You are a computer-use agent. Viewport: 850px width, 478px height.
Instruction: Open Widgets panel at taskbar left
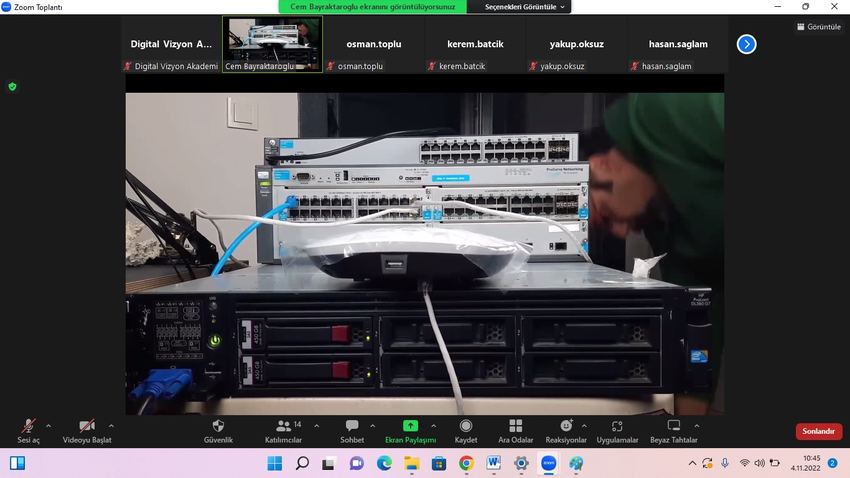click(17, 463)
